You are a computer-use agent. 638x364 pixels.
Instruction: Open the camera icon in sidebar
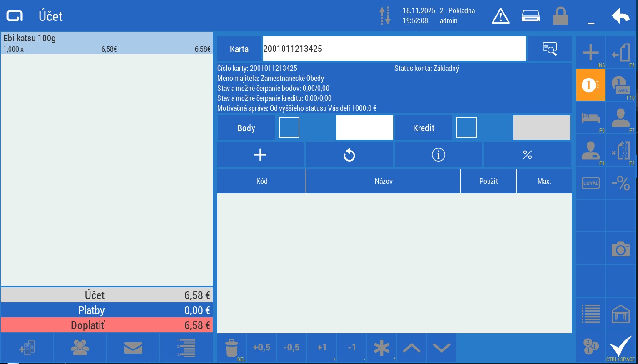[x=620, y=249]
